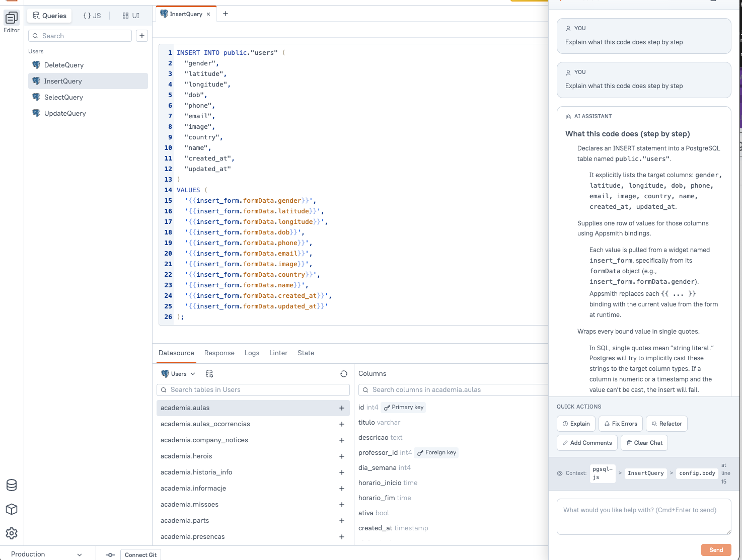Click line 14 VALUES in code editor
Image resolution: width=742 pixels, height=560 pixels.
click(188, 190)
